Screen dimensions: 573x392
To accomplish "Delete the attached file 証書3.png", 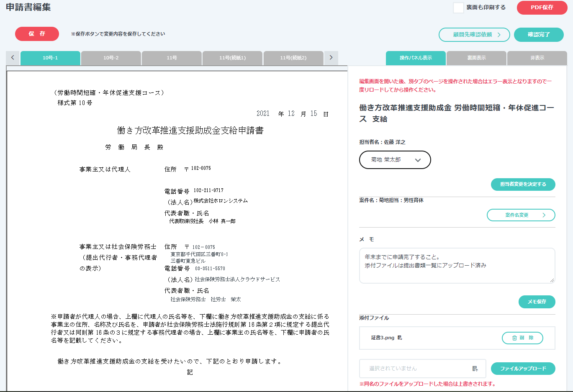I will (x=522, y=338).
